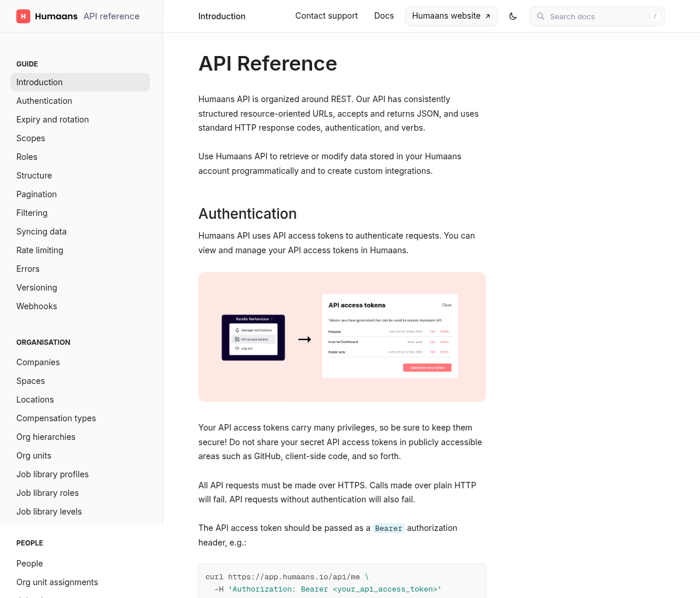The width and height of the screenshot is (700, 598).
Task: Click the Humaans red logo icon
Action: coord(23,16)
